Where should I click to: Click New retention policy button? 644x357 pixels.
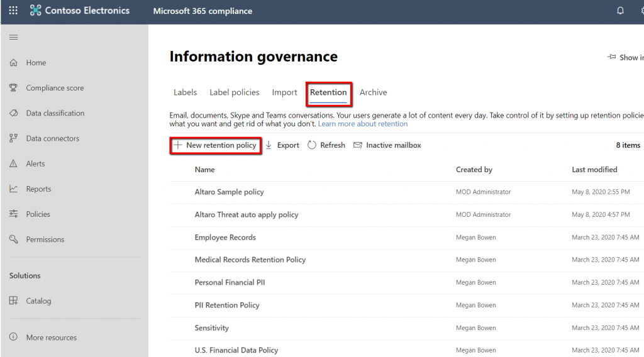tap(216, 145)
